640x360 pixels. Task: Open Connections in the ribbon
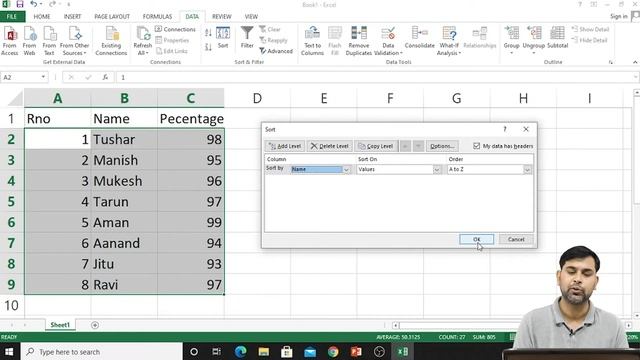[175, 29]
